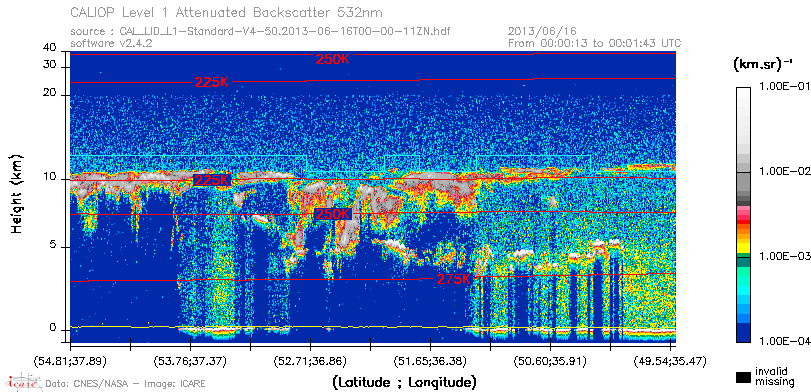Click the date '2013/06/16'

pos(543,31)
